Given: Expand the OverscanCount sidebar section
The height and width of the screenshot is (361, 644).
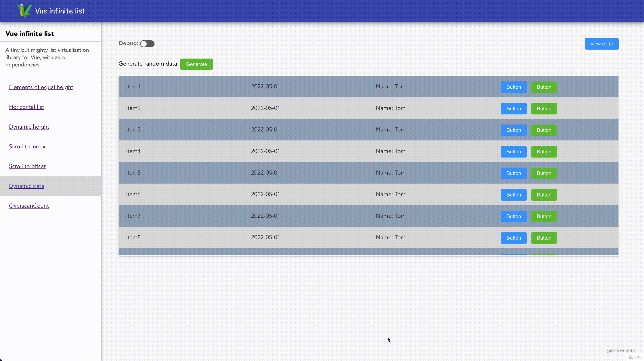Looking at the screenshot, I should coord(29,205).
